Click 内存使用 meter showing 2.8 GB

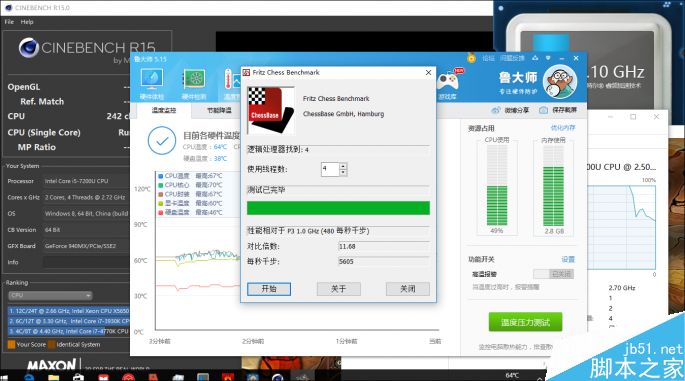click(554, 186)
